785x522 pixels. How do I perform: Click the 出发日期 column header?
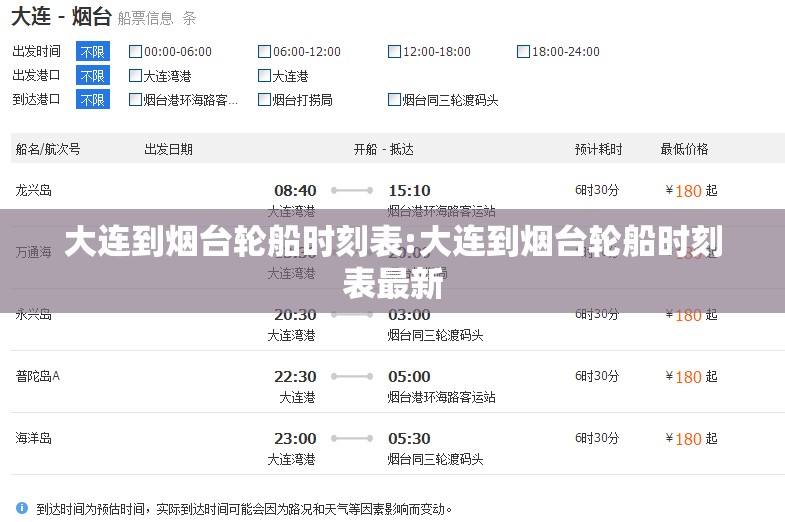click(168, 149)
